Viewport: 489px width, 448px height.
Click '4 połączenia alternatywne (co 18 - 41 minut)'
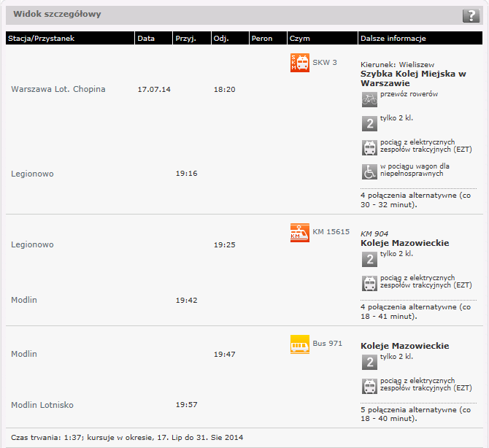[416, 312]
